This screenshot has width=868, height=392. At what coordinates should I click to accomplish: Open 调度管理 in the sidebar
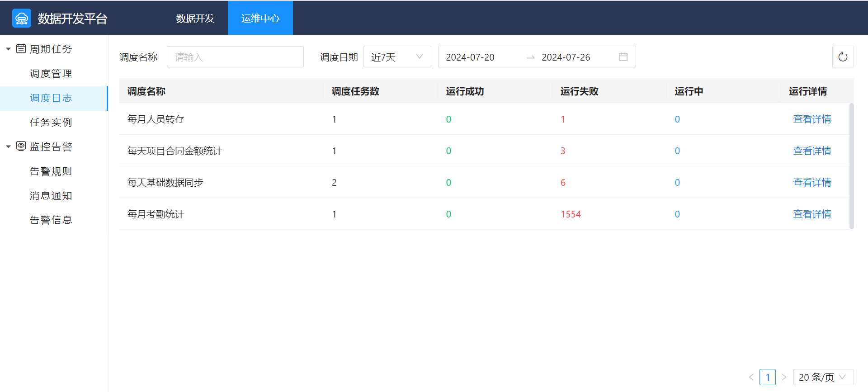coord(51,74)
